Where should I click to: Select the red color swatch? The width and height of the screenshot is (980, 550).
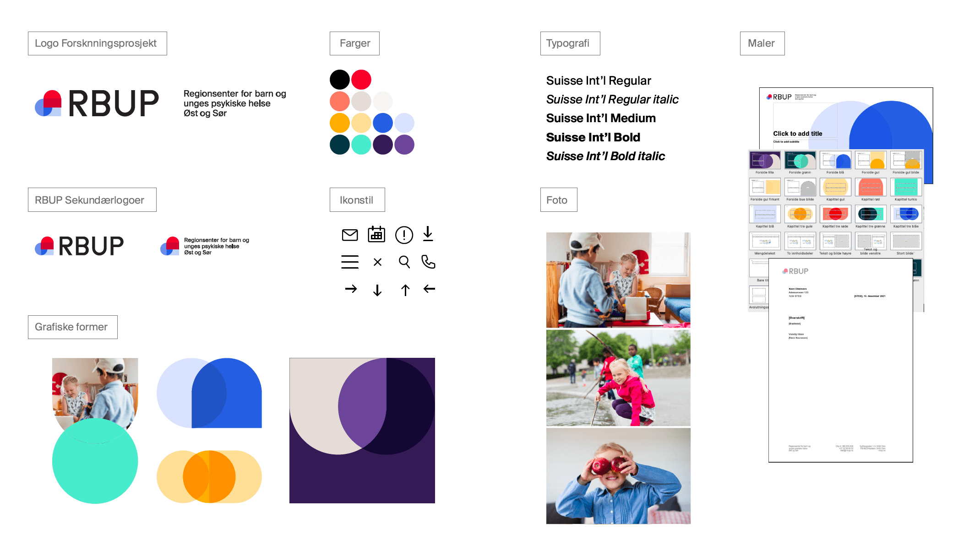(361, 80)
